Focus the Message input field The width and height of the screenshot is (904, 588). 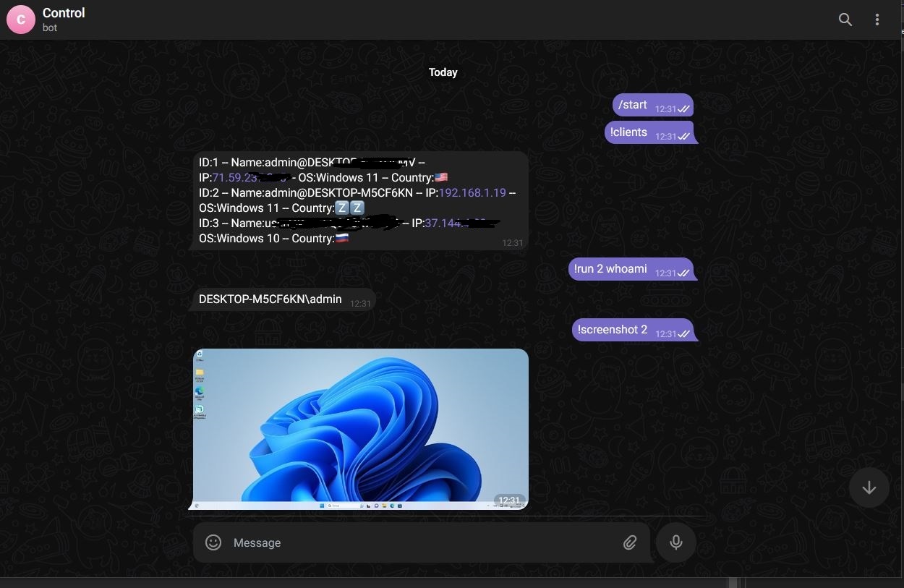(422, 542)
